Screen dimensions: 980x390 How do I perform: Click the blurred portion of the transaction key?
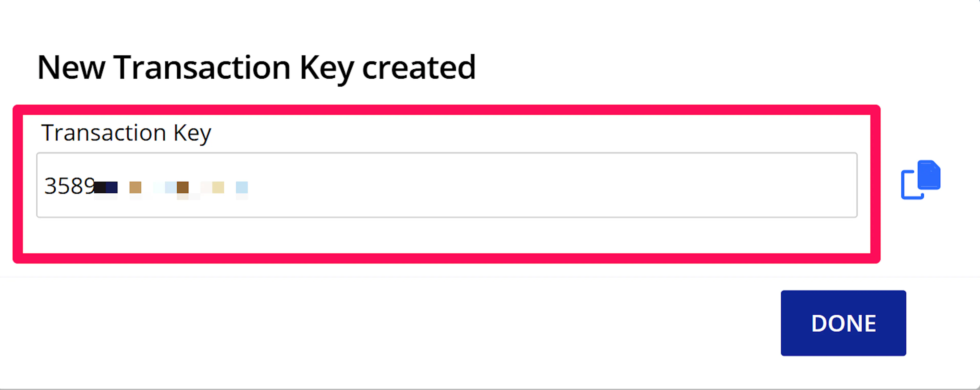[171, 187]
